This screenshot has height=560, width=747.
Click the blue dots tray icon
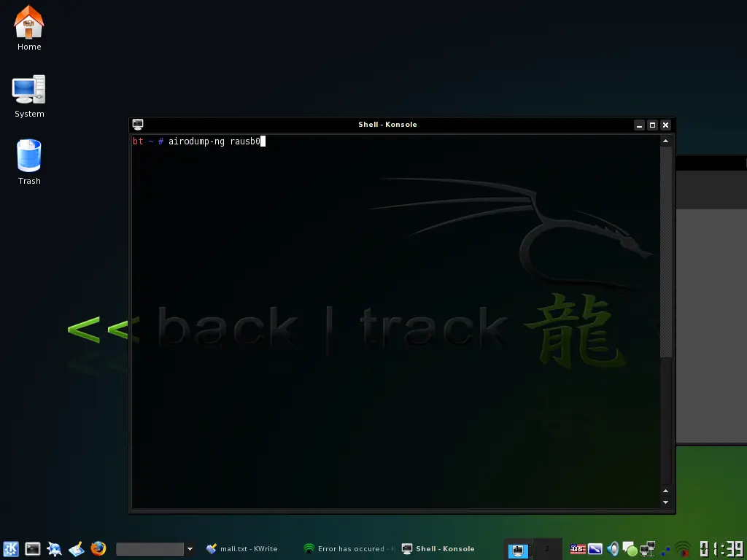point(665,551)
